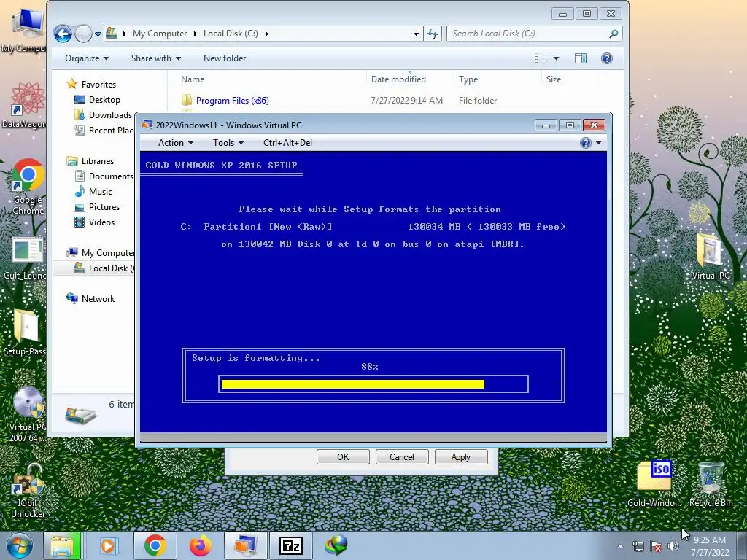747x560 pixels.
Task: Open Internet Download Manager from the taskbar
Action: (336, 545)
